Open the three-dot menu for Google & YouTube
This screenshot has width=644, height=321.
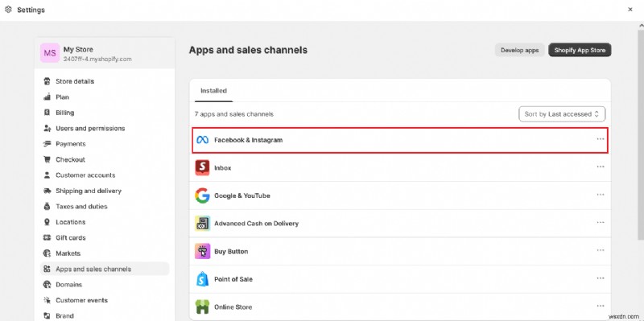coord(601,195)
